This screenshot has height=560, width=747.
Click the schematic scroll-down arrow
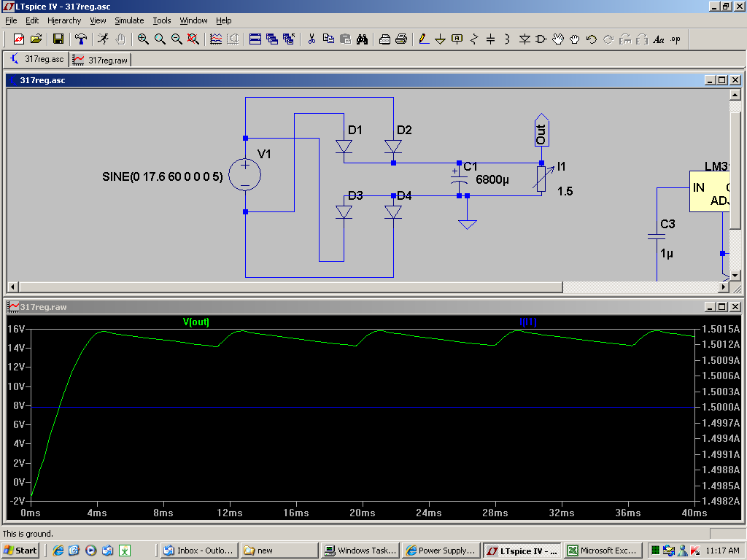735,275
